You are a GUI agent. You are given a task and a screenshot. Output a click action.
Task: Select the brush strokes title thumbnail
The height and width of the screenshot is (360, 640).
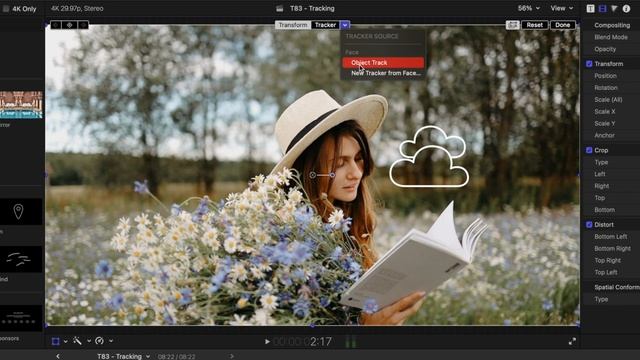coord(21,259)
